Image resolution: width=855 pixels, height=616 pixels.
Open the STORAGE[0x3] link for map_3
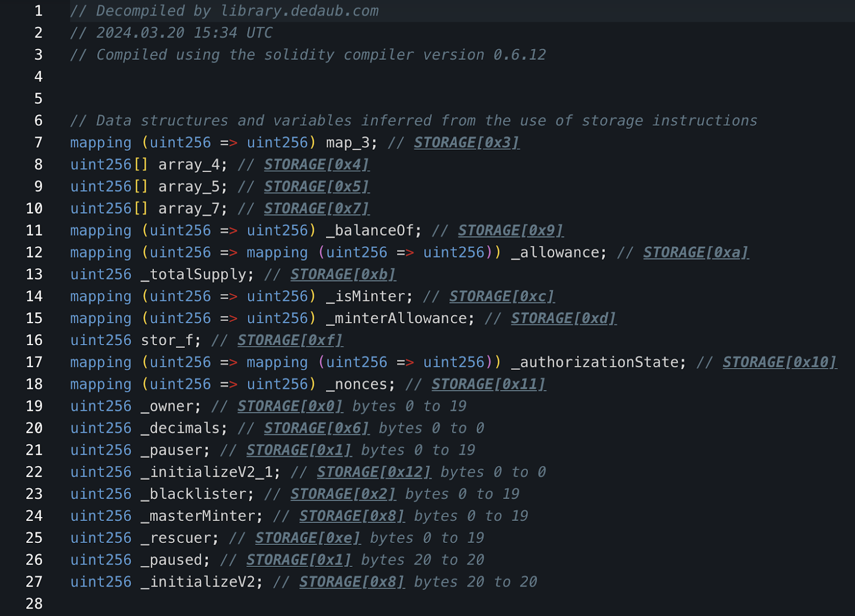click(467, 143)
